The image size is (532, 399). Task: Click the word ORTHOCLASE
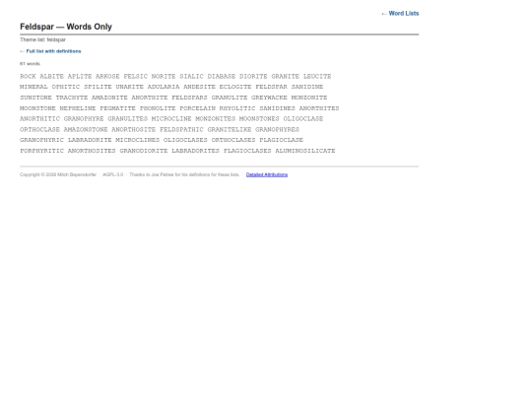[x=39, y=130]
